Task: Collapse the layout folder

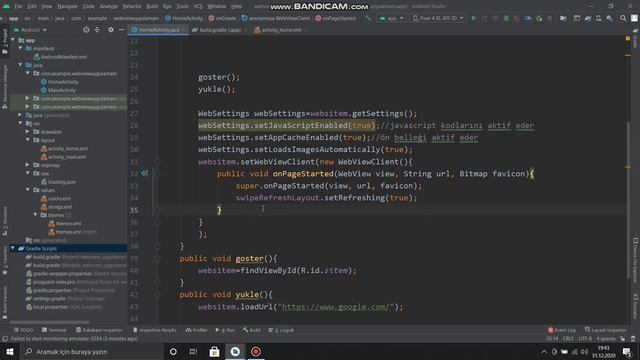Action: (x=28, y=140)
